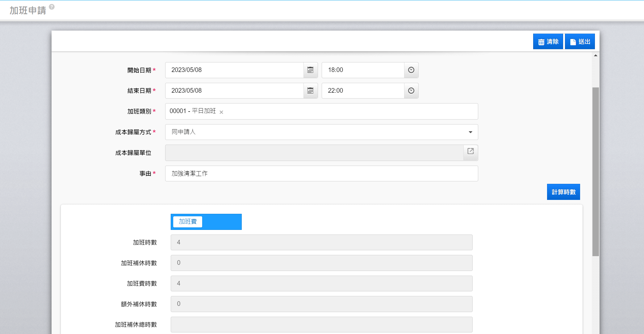Image resolution: width=644 pixels, height=334 pixels.
Task: Click the end date input field
Action: (x=234, y=91)
